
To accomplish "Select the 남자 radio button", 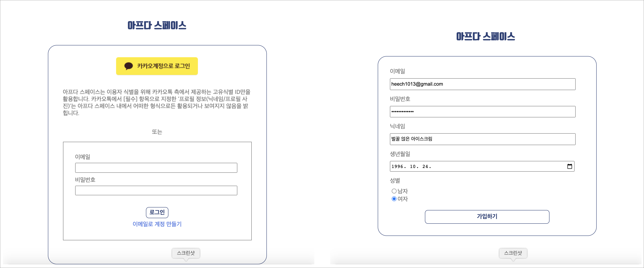I will [394, 191].
